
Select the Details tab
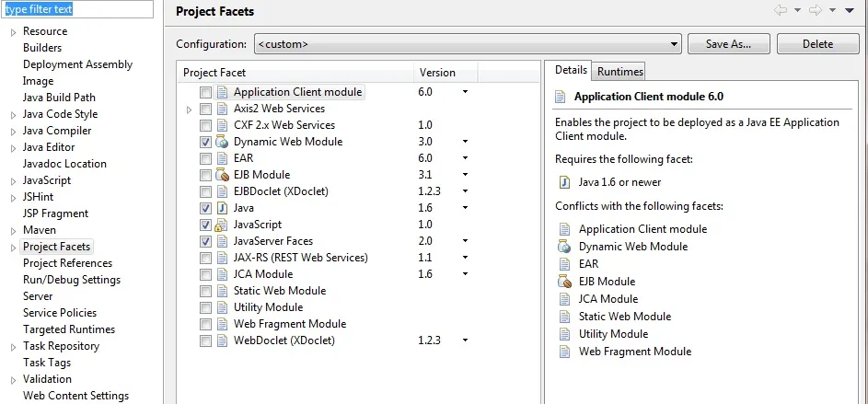571,70
